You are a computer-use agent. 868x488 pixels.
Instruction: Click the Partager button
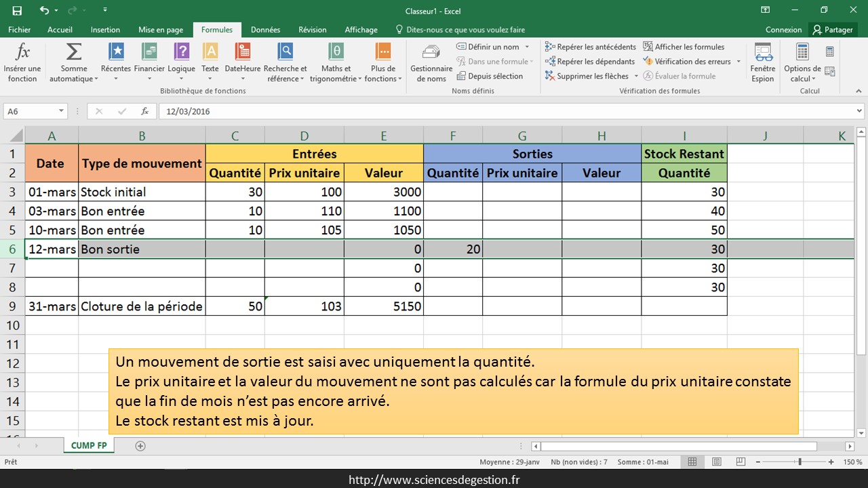click(833, 30)
